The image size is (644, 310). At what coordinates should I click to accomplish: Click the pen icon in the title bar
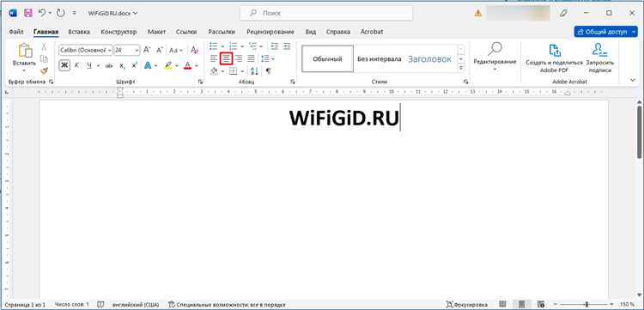[563, 13]
